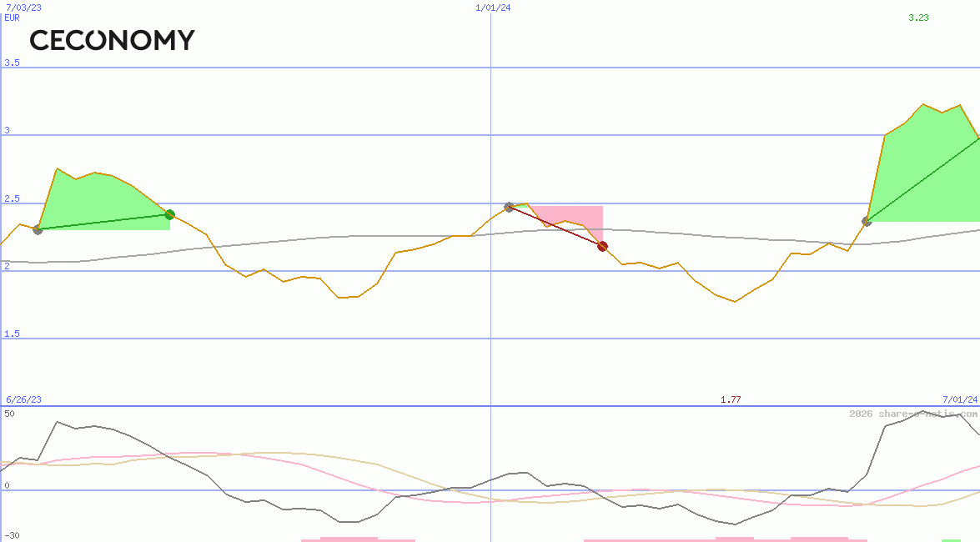Click the 1.5 price axis label
980x542 pixels.
click(12, 334)
